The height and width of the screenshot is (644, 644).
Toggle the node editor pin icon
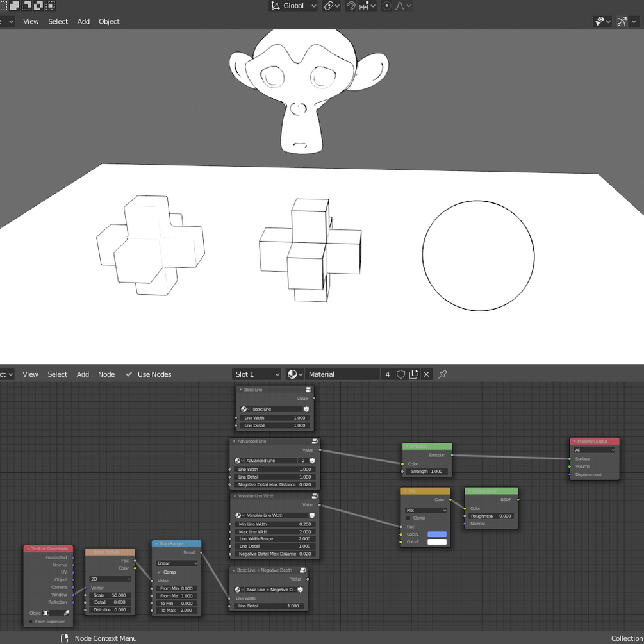point(443,374)
